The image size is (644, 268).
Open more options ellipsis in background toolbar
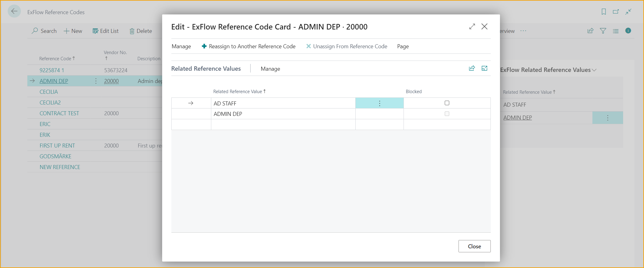523,31
